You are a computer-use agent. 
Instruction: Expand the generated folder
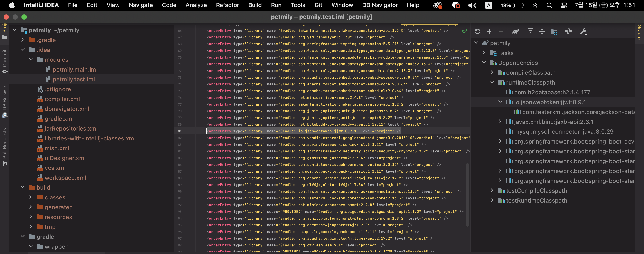coord(30,207)
